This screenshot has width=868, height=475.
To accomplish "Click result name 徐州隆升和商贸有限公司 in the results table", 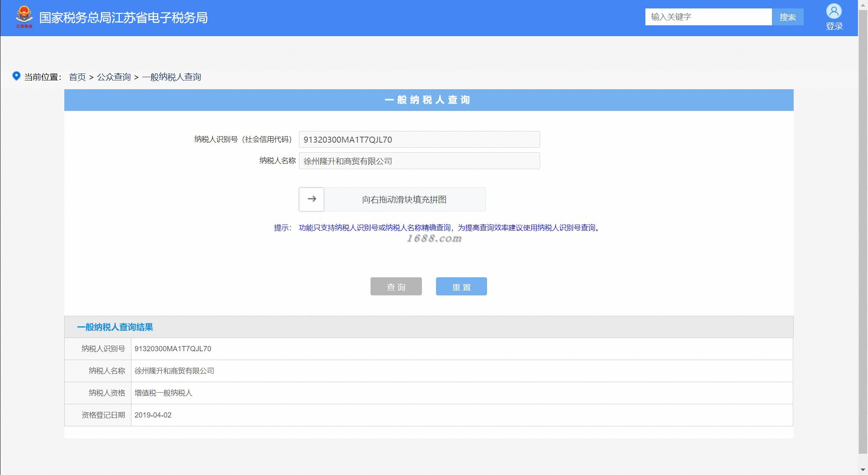I will click(174, 371).
